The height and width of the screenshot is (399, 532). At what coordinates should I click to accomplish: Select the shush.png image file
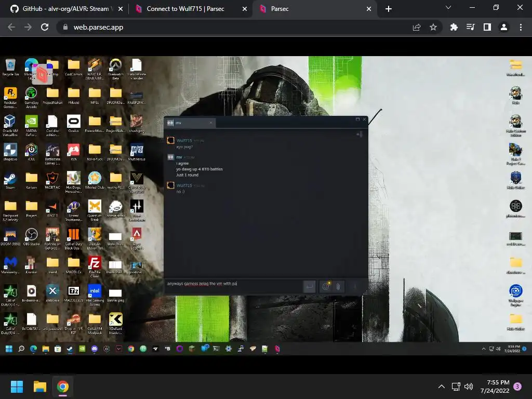(137, 124)
